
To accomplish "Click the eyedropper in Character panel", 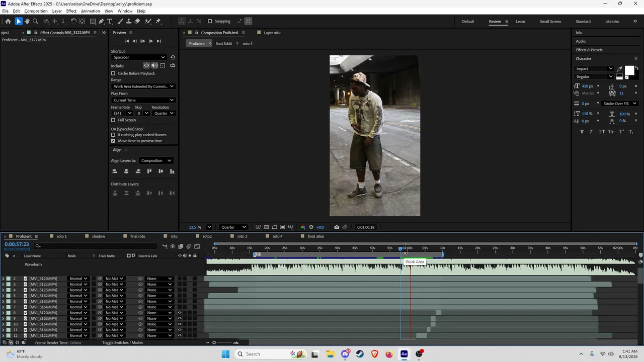I will coord(619,69).
